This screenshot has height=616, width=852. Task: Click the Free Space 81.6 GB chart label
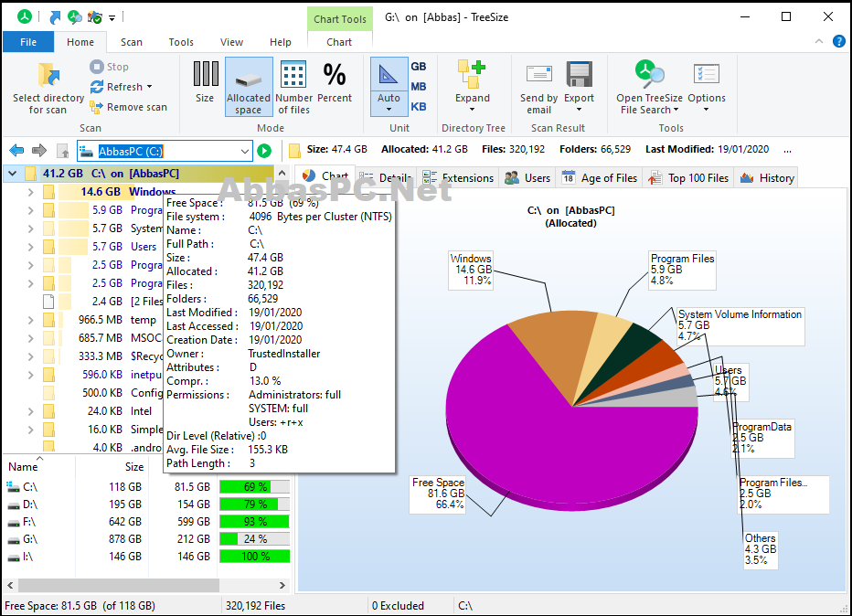point(437,494)
